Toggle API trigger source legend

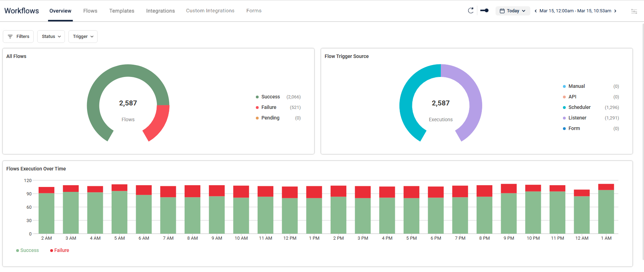pos(591,97)
